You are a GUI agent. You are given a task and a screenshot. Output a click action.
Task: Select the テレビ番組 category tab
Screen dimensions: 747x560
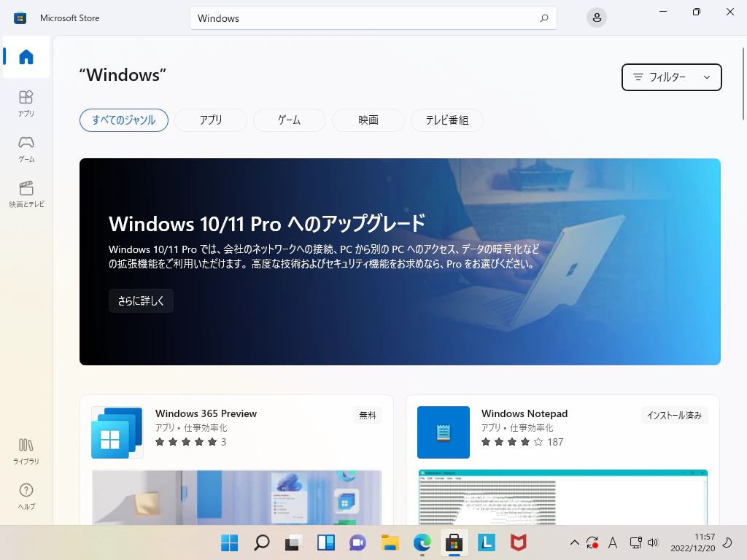447,120
